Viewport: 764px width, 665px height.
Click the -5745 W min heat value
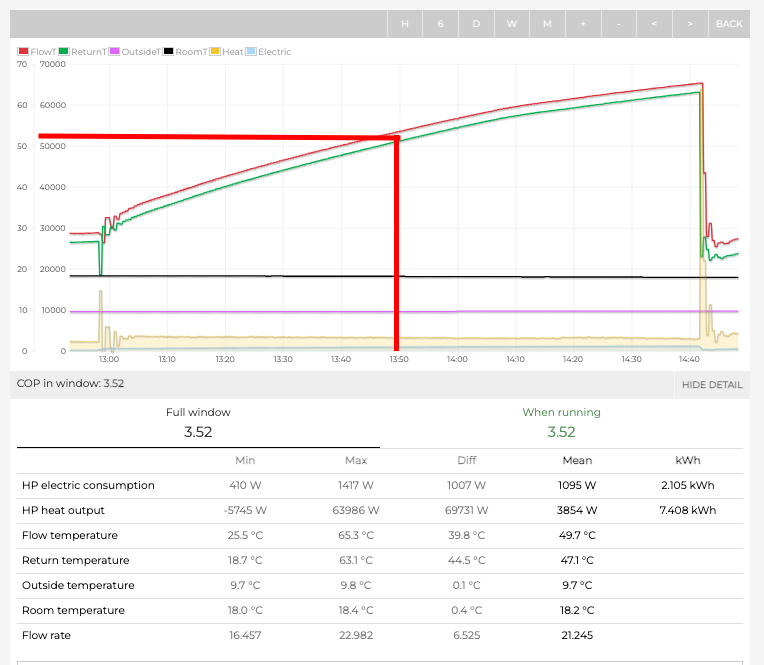(x=245, y=510)
